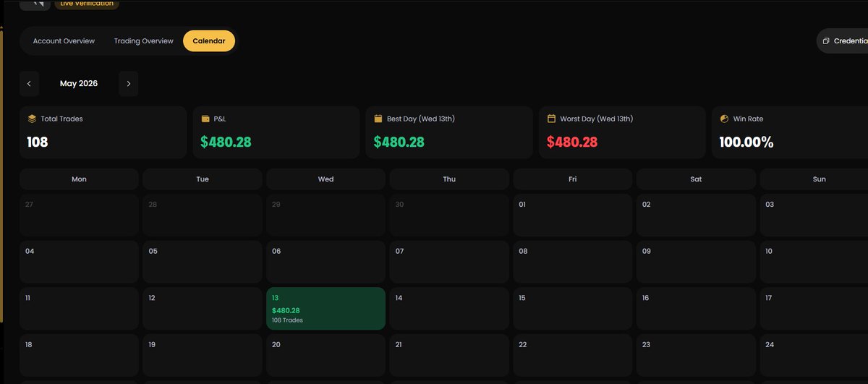Click the Best Day $480.28 value

[x=399, y=142]
